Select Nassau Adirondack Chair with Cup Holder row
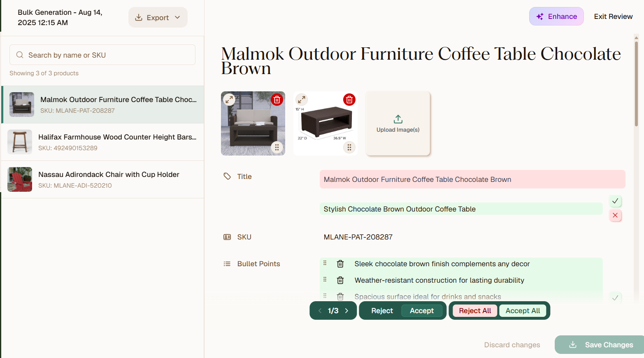 103,179
